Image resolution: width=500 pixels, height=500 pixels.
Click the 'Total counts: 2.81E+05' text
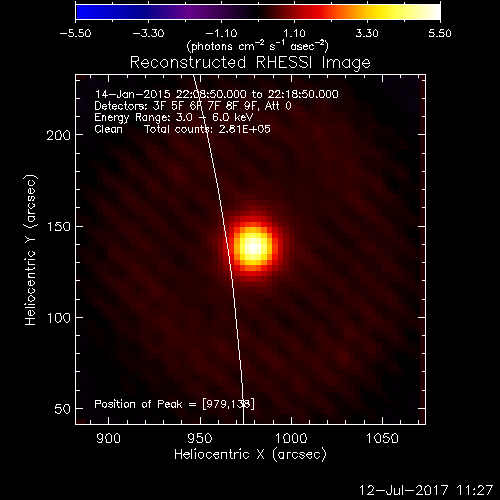[207, 129]
